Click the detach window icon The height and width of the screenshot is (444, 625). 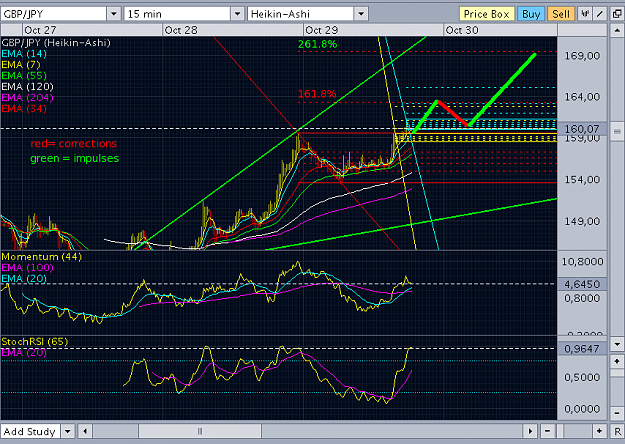click(617, 14)
